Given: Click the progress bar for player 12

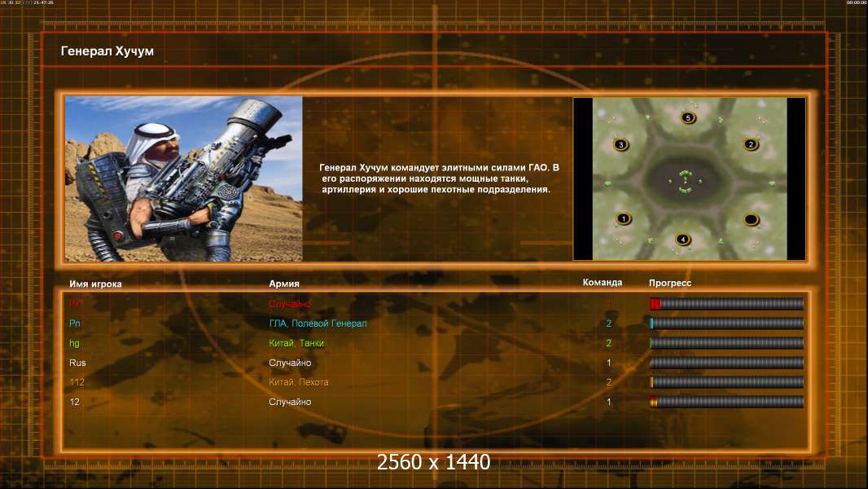Looking at the screenshot, I should coord(726,402).
